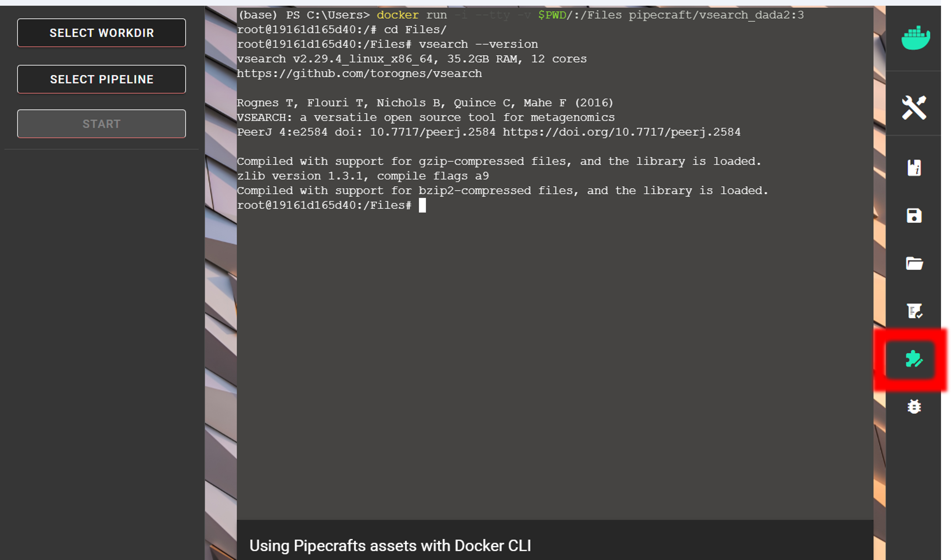Click the file info icon in the sidebar
The image size is (951, 560).
(x=914, y=168)
